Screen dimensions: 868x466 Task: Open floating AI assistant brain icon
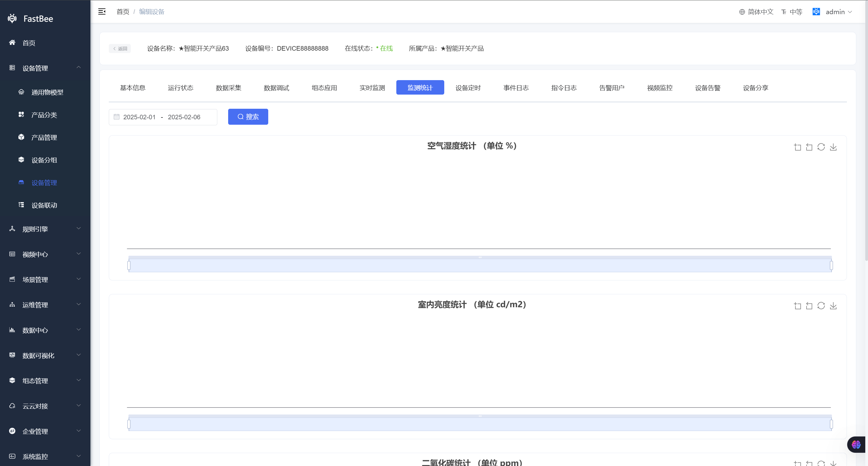click(856, 445)
